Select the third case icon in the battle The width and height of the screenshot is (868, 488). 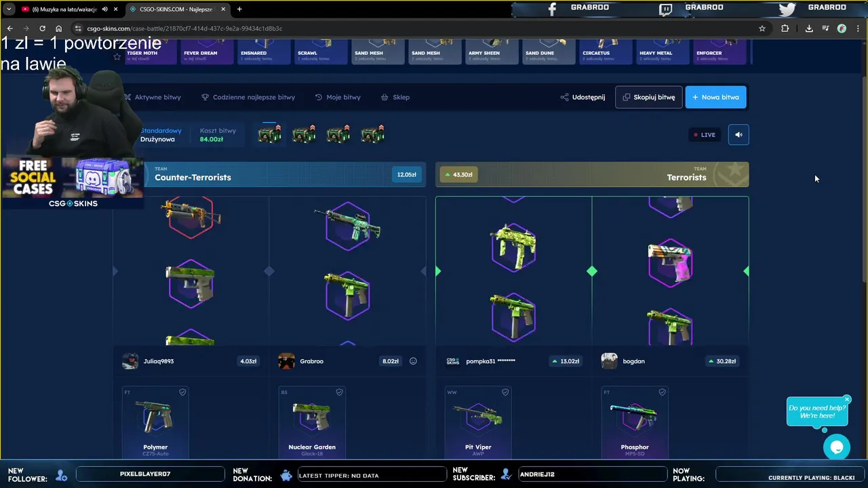click(338, 134)
